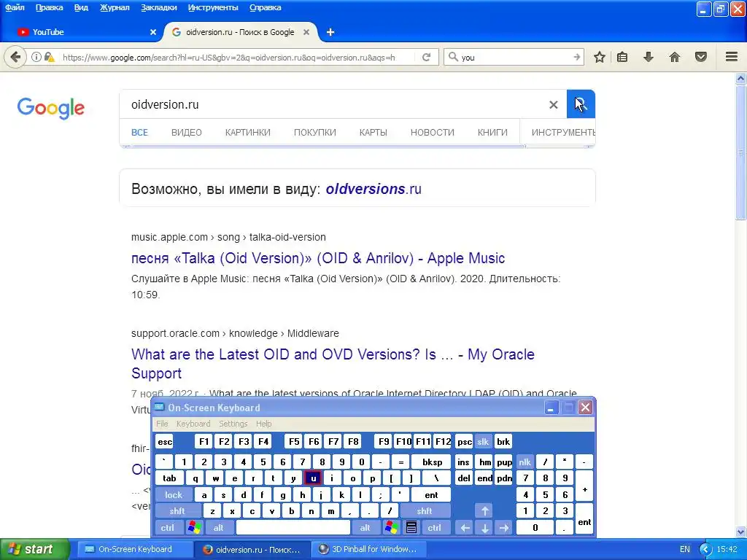The height and width of the screenshot is (560, 747).
Task: Click the Windows start button
Action: tap(34, 550)
